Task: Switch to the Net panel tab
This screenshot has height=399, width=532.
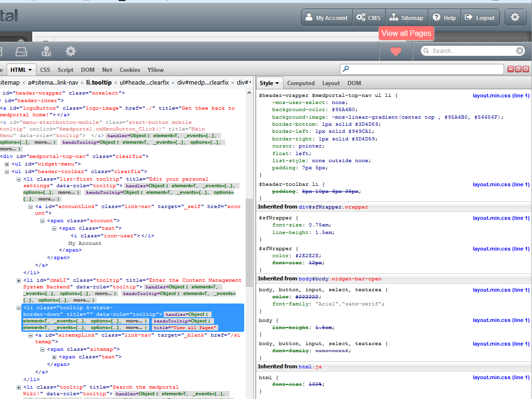Action: (x=107, y=69)
